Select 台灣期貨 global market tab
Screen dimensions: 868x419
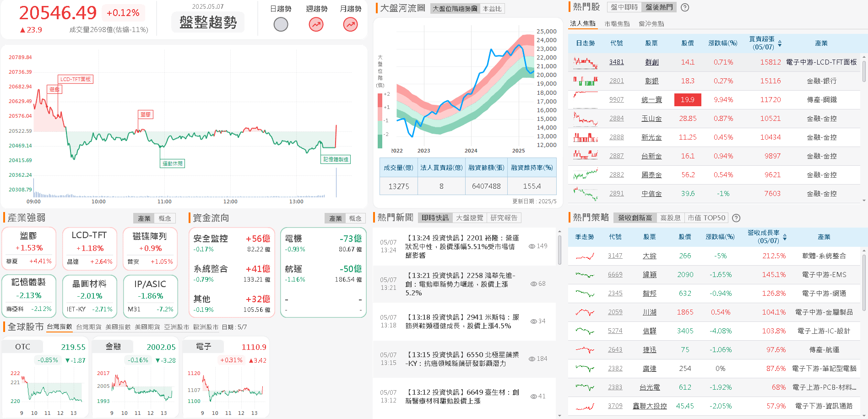(89, 327)
